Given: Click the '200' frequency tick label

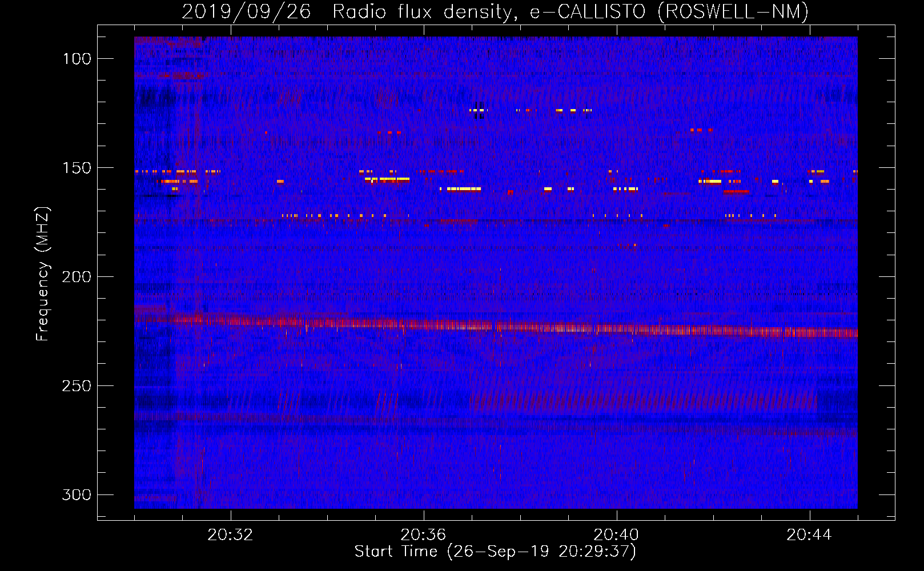Looking at the screenshot, I should click(x=77, y=277).
